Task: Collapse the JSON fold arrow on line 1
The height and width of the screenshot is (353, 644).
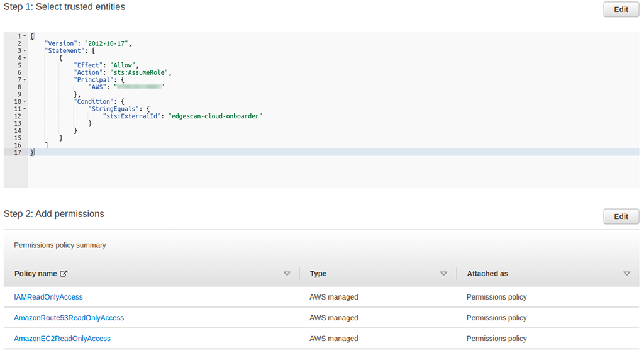Action: (25, 36)
